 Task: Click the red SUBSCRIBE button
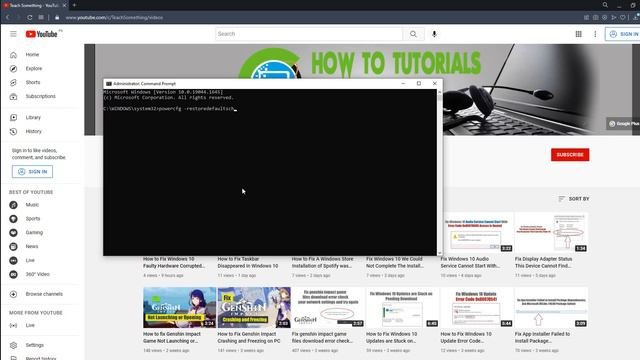pos(570,155)
